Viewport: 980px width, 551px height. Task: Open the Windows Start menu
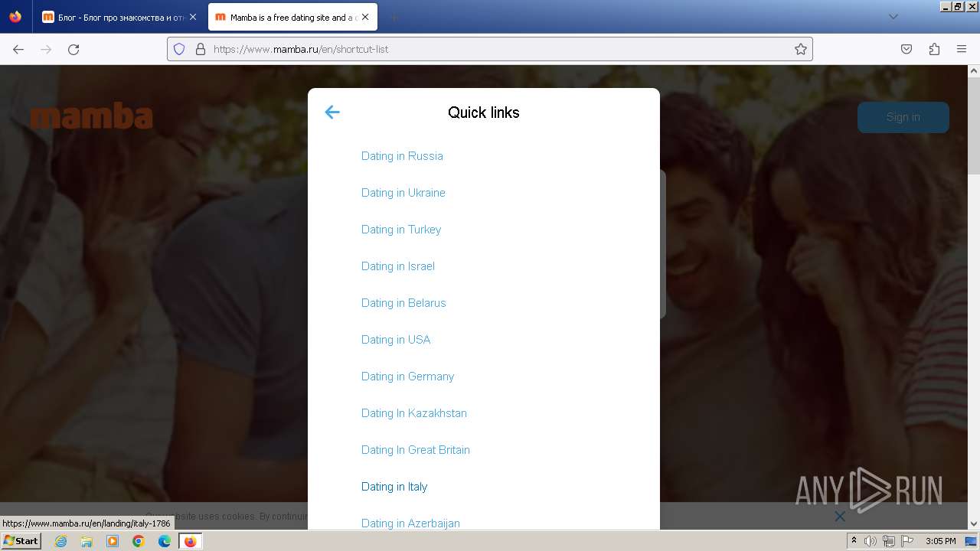pos(21,541)
